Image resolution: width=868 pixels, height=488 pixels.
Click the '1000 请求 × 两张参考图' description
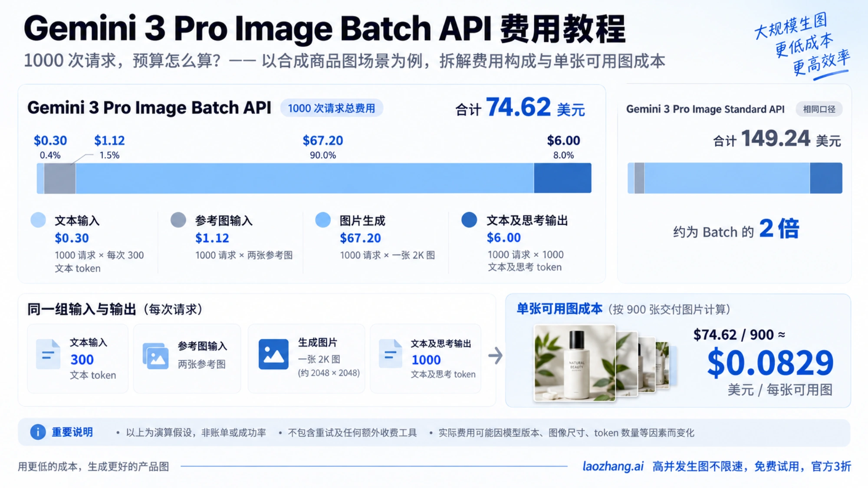(244, 255)
